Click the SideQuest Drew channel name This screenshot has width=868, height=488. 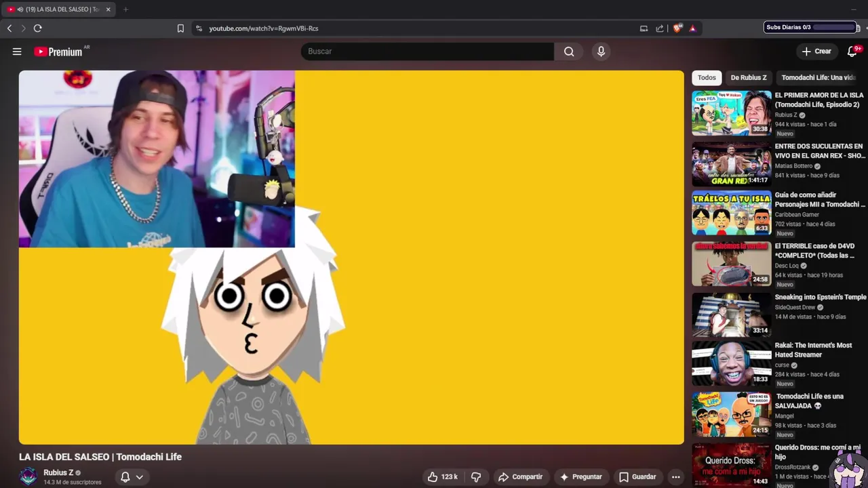coord(795,308)
